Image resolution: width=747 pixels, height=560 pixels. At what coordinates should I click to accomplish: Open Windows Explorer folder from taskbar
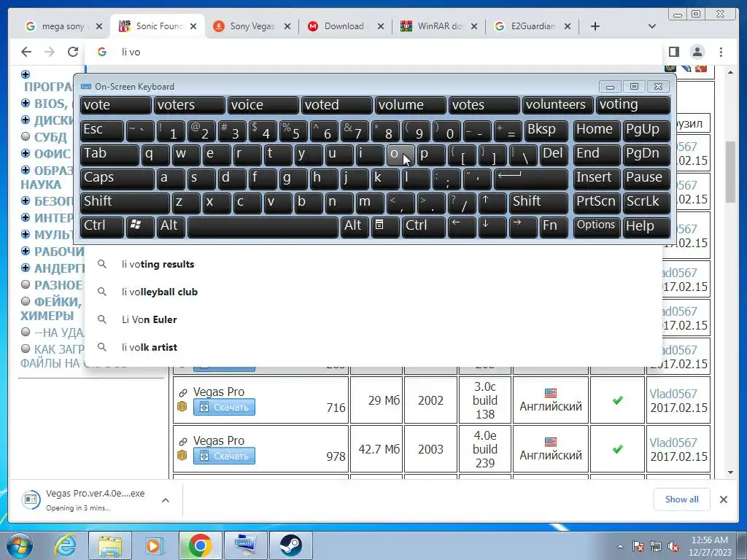pyautogui.click(x=110, y=545)
